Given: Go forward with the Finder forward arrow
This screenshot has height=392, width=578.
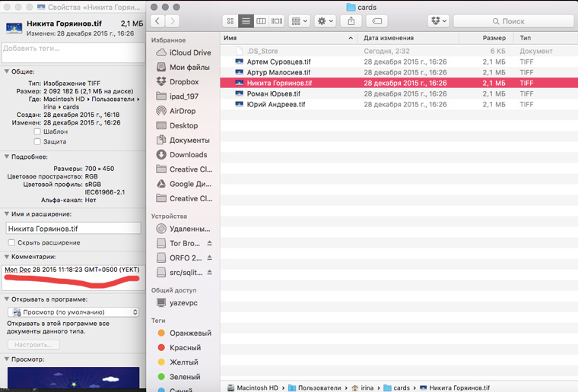Looking at the screenshot, I should point(173,21).
